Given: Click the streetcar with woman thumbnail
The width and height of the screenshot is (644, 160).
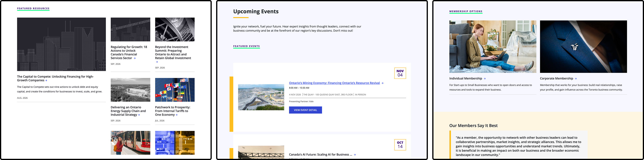Looking at the screenshot, I should tap(131, 143).
